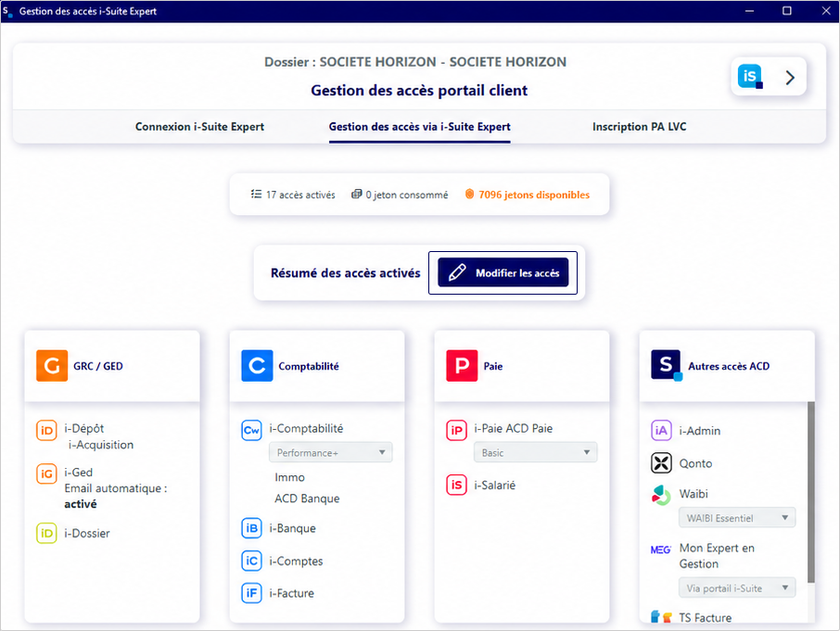This screenshot has height=631, width=840.
Task: Click the Autres accès ACD 'S' icon
Action: pyautogui.click(x=667, y=366)
